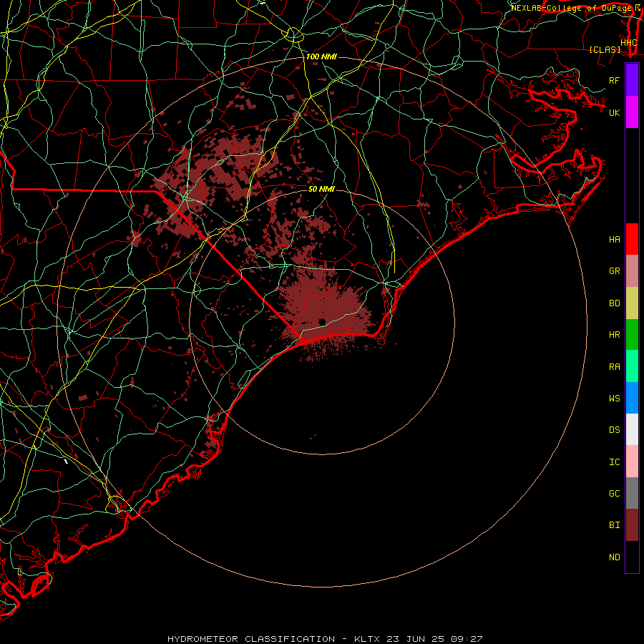Click the BI legend label

[614, 525]
